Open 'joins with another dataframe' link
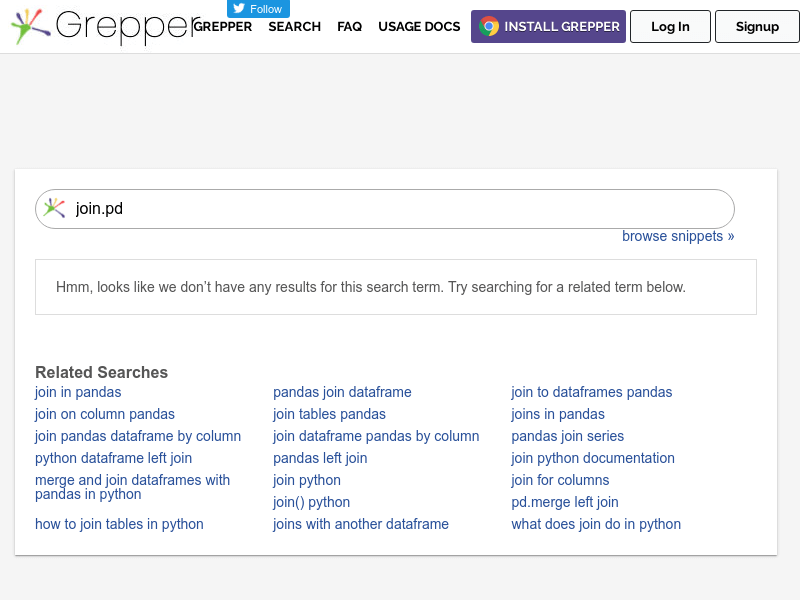The width and height of the screenshot is (800, 600). [x=361, y=524]
